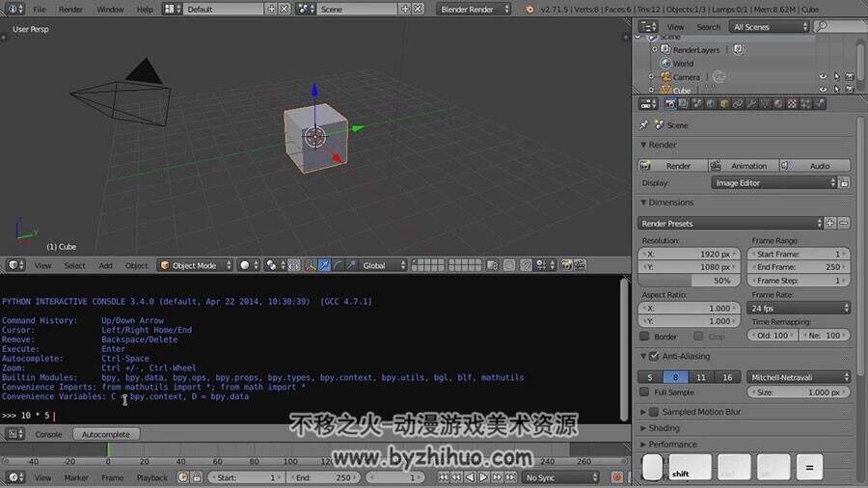The height and width of the screenshot is (488, 868).
Task: Select the translate manipulator arrow icon
Action: click(324, 265)
